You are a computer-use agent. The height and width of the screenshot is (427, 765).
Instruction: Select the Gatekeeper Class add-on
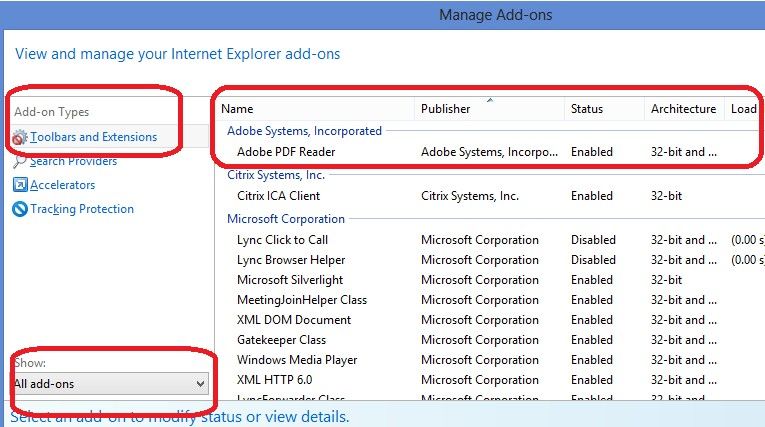click(x=282, y=340)
